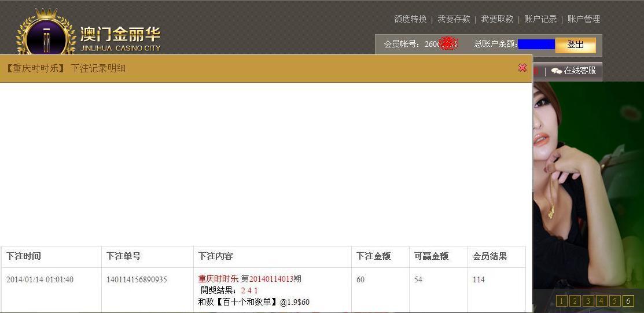Click the 登出 logout button

pyautogui.click(x=575, y=45)
